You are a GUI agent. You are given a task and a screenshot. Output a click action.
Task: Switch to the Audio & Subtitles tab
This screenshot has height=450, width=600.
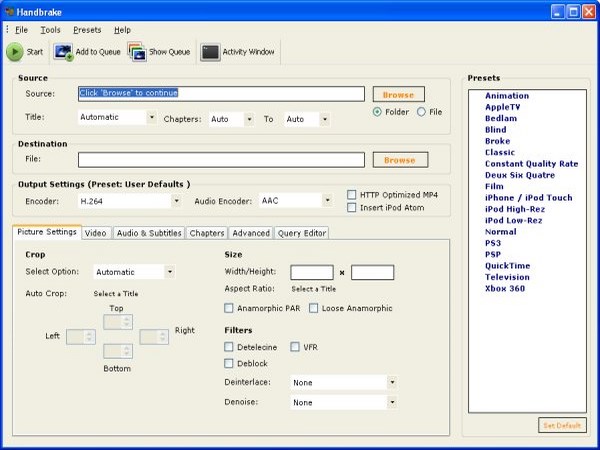click(148, 233)
